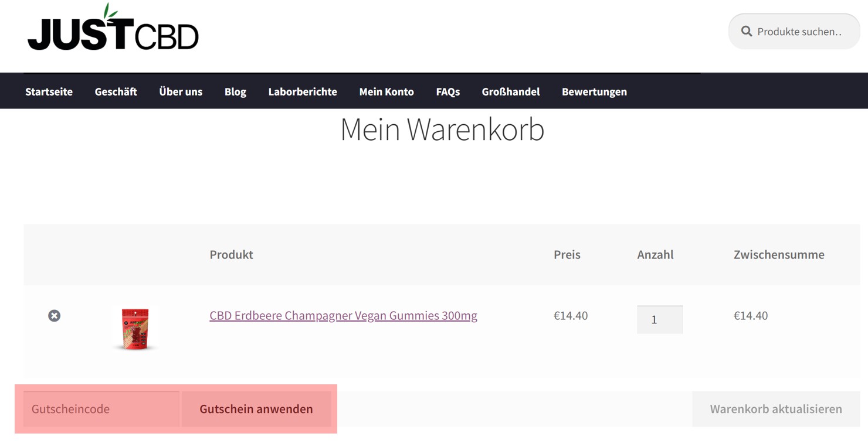Select the Großhandel menu item
This screenshot has height=447, width=868.
pyautogui.click(x=511, y=91)
